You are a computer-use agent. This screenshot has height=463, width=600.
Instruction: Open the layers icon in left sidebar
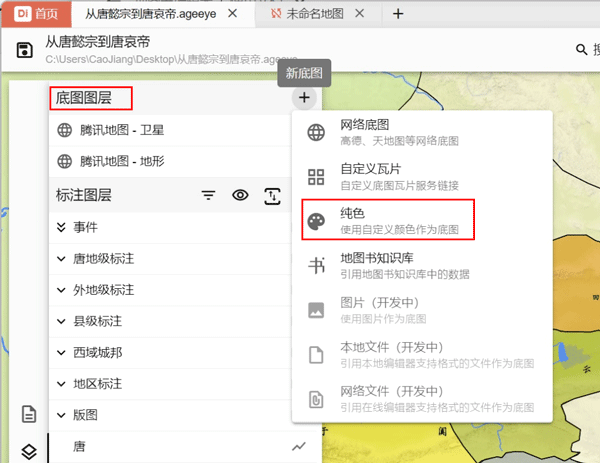click(29, 452)
